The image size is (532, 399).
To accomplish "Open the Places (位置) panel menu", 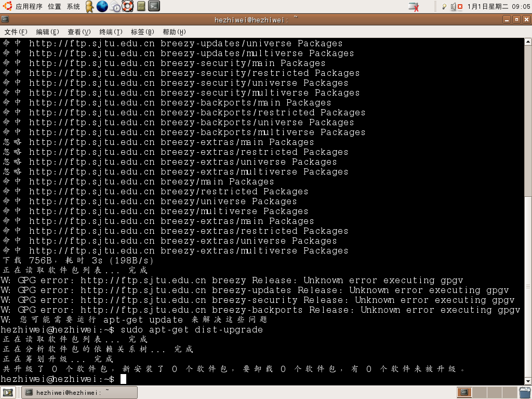I will pos(54,6).
